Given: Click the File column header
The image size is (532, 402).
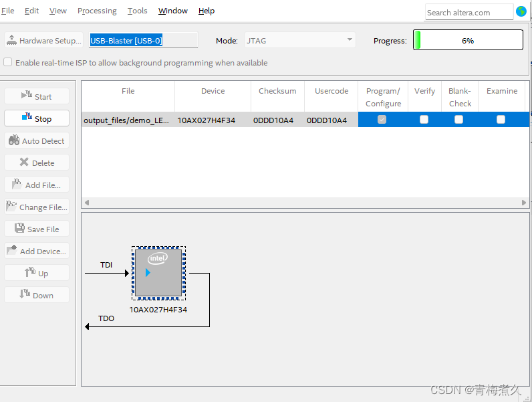Looking at the screenshot, I should point(128,97).
